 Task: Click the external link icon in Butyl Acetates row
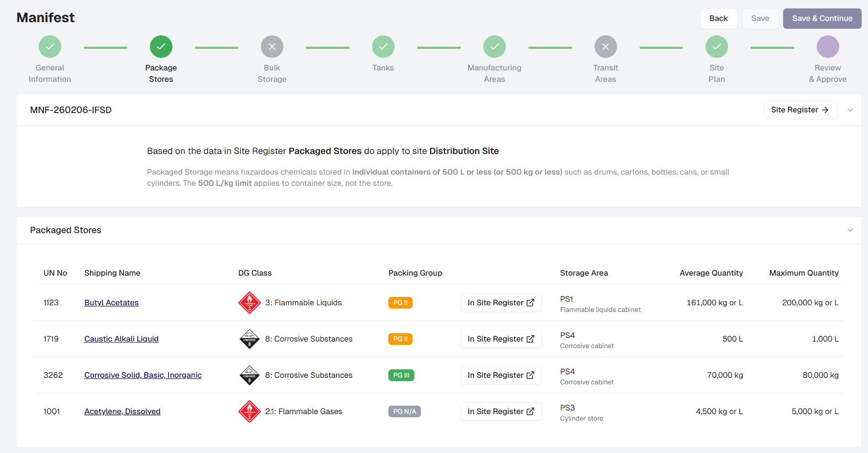point(530,302)
